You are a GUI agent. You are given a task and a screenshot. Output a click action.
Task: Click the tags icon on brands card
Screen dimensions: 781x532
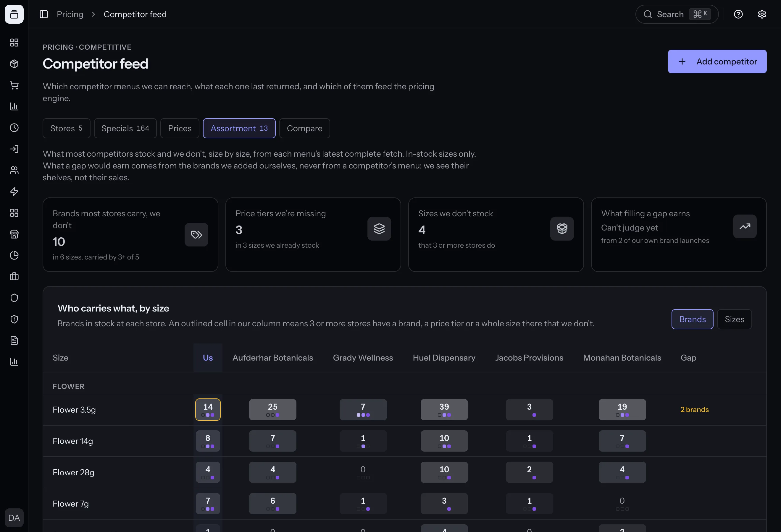(196, 235)
